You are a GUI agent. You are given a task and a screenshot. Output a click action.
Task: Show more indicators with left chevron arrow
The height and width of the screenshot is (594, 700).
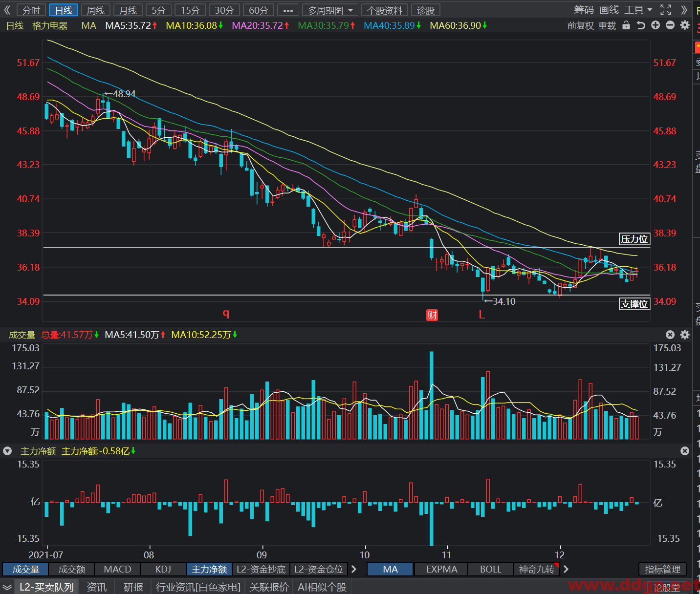(x=354, y=569)
